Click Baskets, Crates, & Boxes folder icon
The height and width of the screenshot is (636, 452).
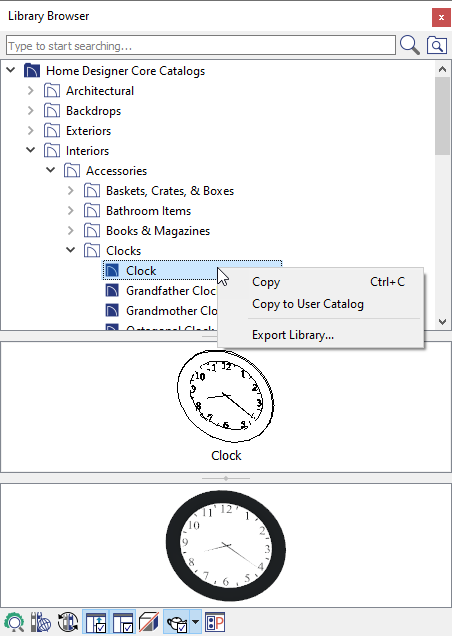coord(92,190)
